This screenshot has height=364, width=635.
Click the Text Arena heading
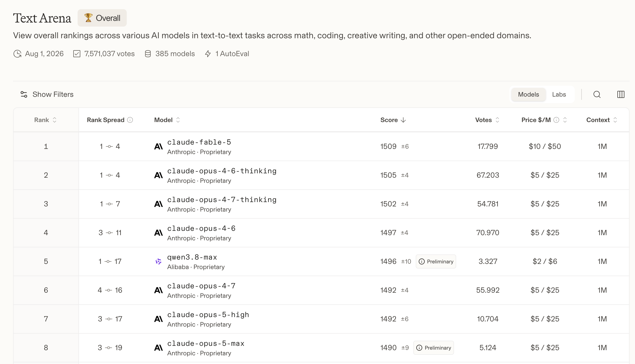pos(42,18)
